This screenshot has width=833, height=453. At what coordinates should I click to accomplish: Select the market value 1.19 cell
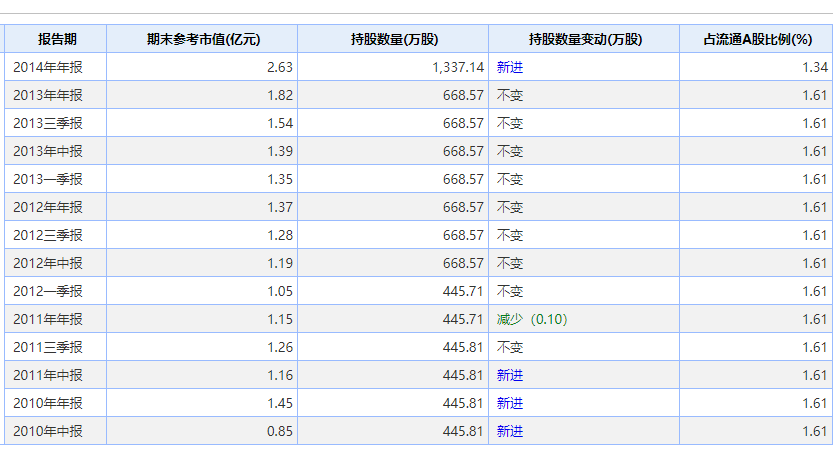click(202, 263)
